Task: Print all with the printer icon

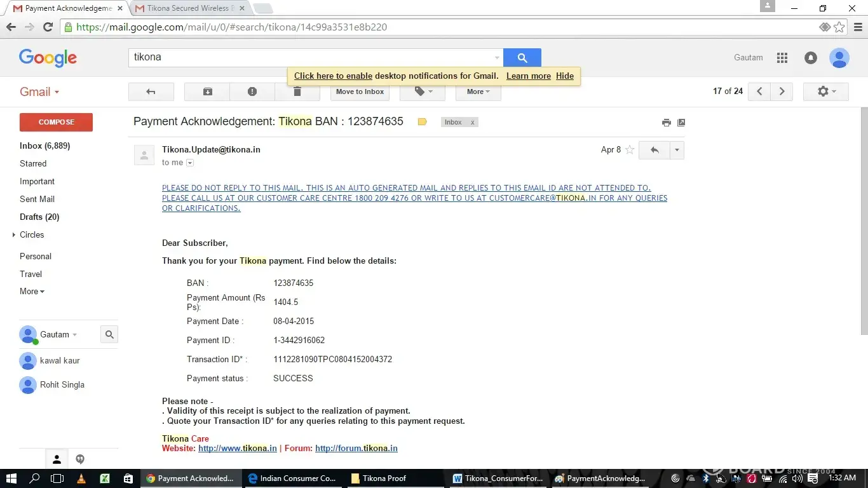Action: coord(666,123)
